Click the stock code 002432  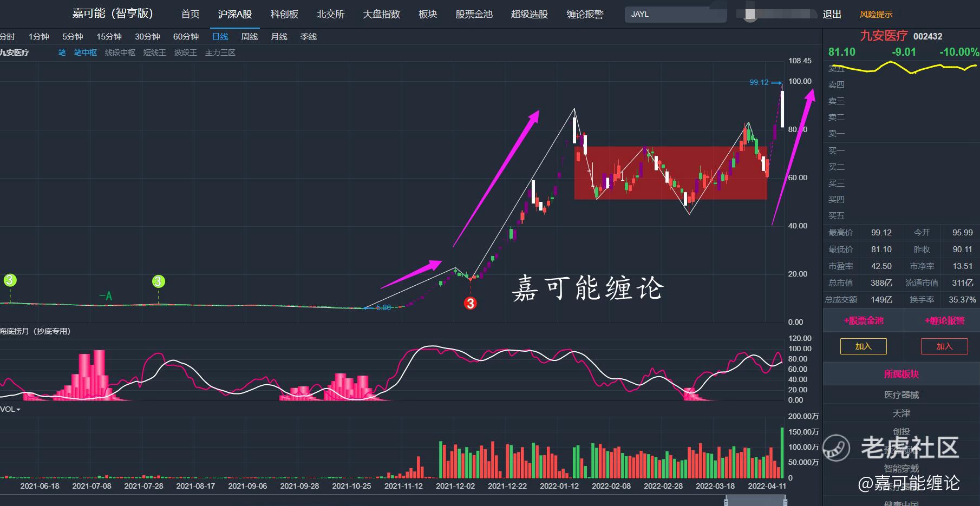click(928, 36)
